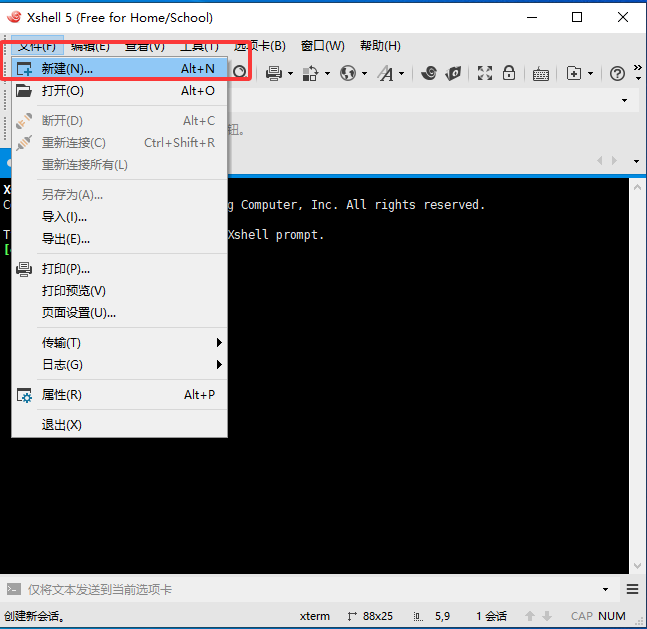The image size is (647, 629).
Task: Click the terminal scrollbar up arrow
Action: pyautogui.click(x=638, y=187)
